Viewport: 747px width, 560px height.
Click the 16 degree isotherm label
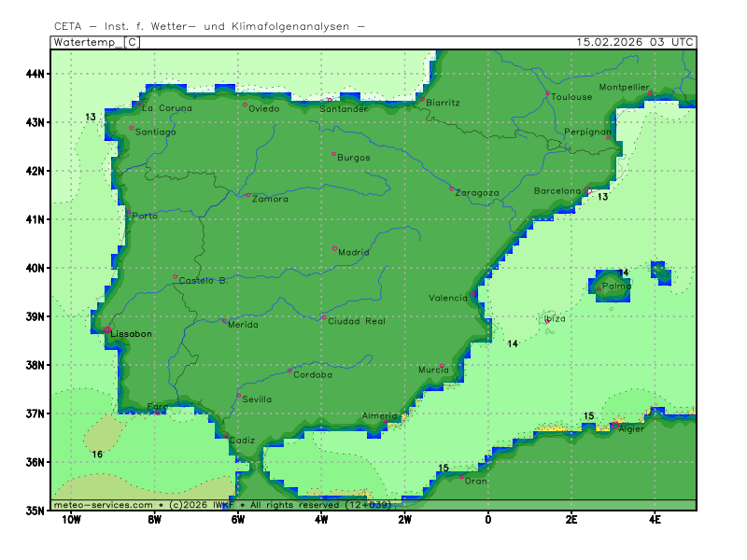[x=97, y=455]
